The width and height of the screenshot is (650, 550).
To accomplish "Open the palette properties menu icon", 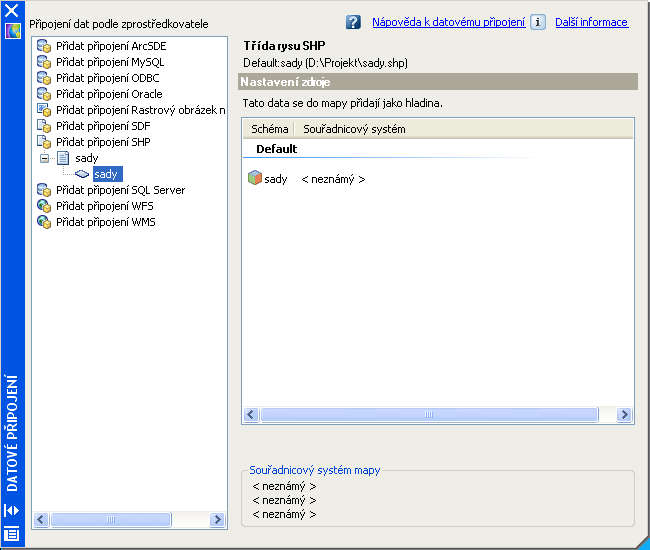I will (x=12, y=533).
